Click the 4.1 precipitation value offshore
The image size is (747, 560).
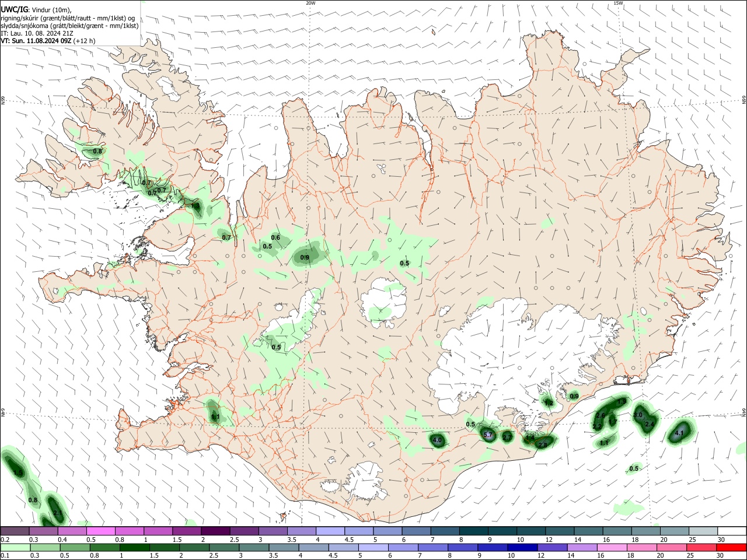click(x=679, y=433)
